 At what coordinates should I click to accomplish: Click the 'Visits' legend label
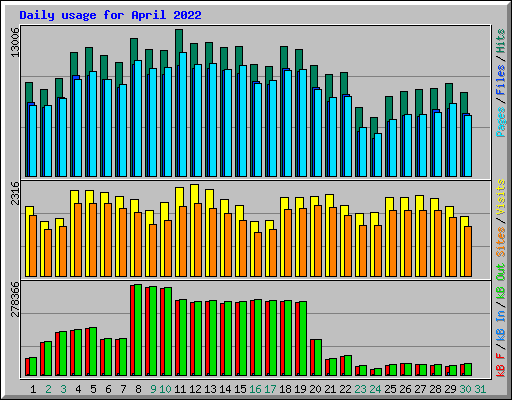[x=501, y=198]
